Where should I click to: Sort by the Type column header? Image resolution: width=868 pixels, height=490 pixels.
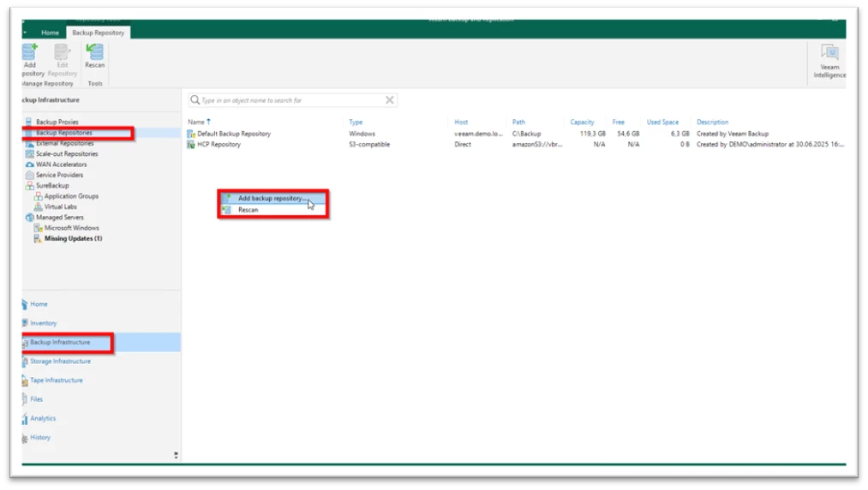tap(356, 122)
